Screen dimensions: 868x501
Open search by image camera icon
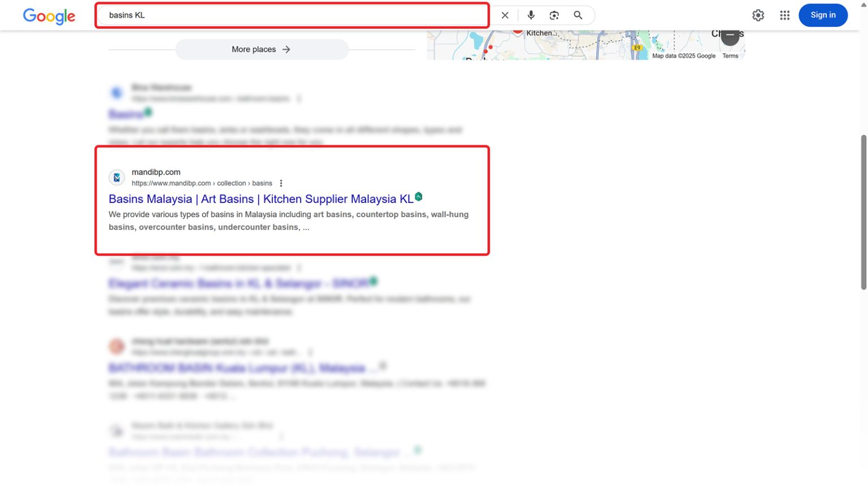(x=554, y=15)
